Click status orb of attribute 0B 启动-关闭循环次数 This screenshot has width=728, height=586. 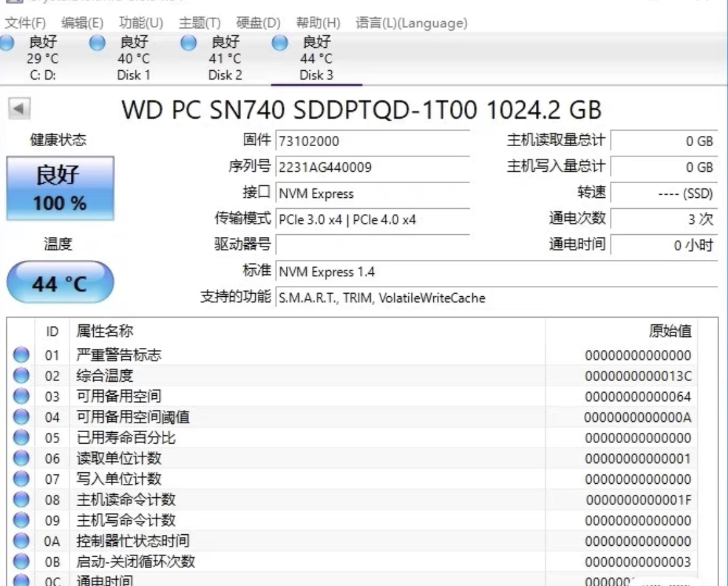(x=21, y=561)
